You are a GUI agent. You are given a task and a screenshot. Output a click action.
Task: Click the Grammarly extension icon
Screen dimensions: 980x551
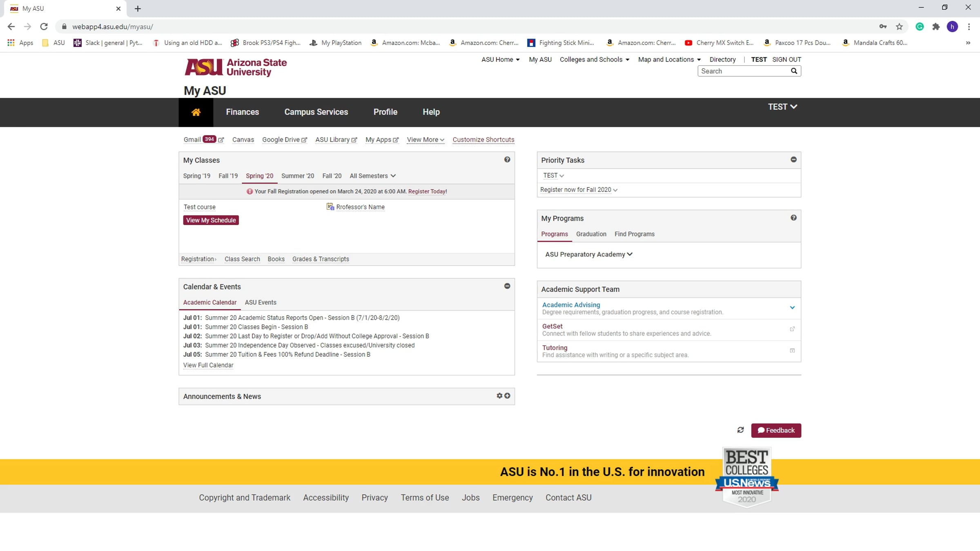click(920, 27)
